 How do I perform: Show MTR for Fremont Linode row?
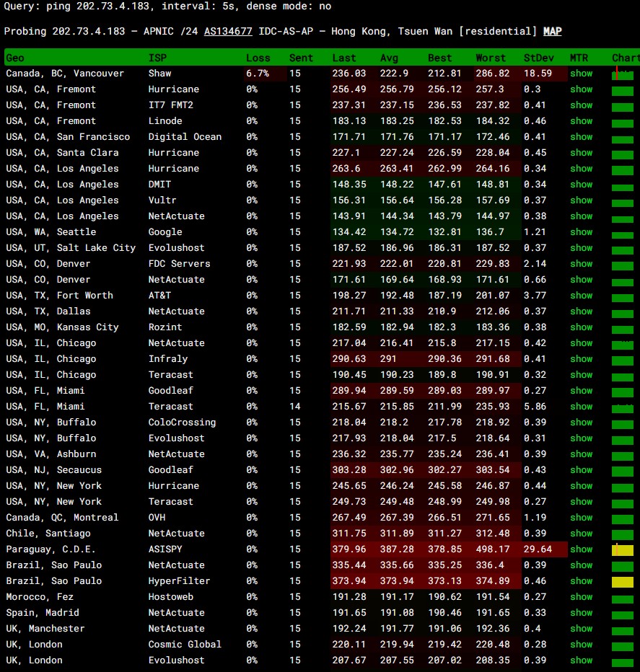[582, 121]
